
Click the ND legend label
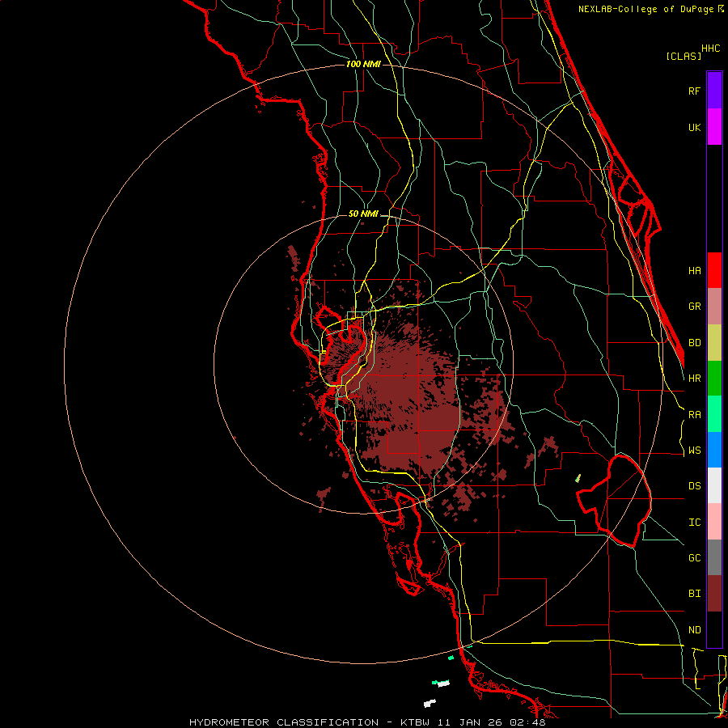(x=694, y=629)
